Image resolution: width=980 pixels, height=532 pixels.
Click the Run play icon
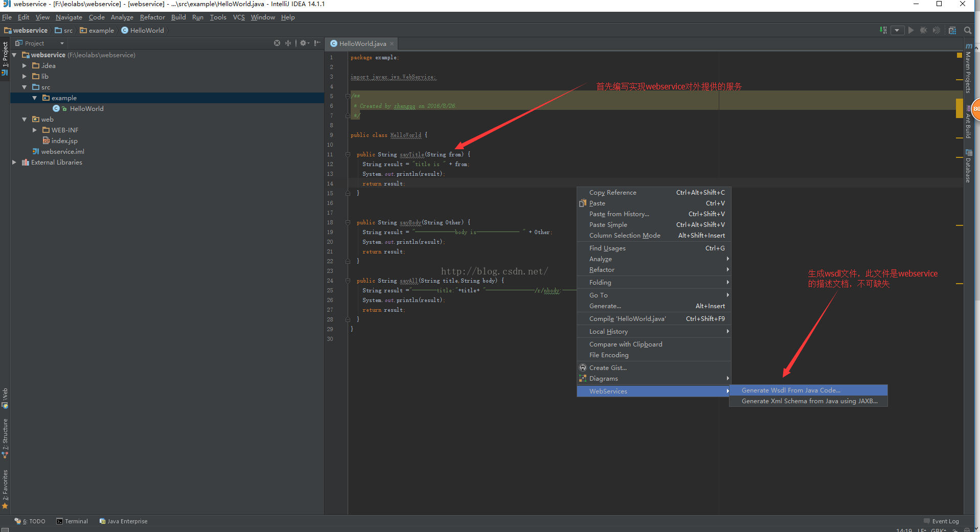911,30
